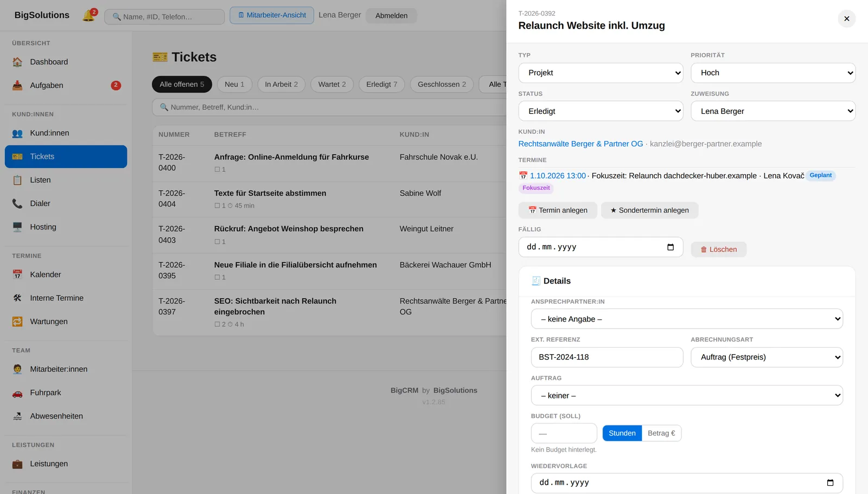Select the In Arbeit filter tab
Screen dimensions: 868x494
(281, 84)
